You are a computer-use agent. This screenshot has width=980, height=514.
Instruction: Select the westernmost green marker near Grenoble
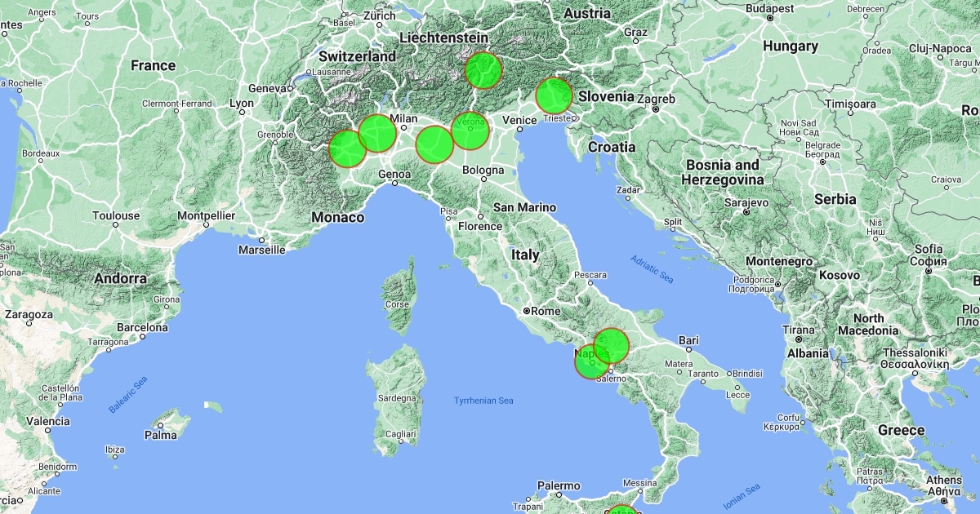(348, 148)
